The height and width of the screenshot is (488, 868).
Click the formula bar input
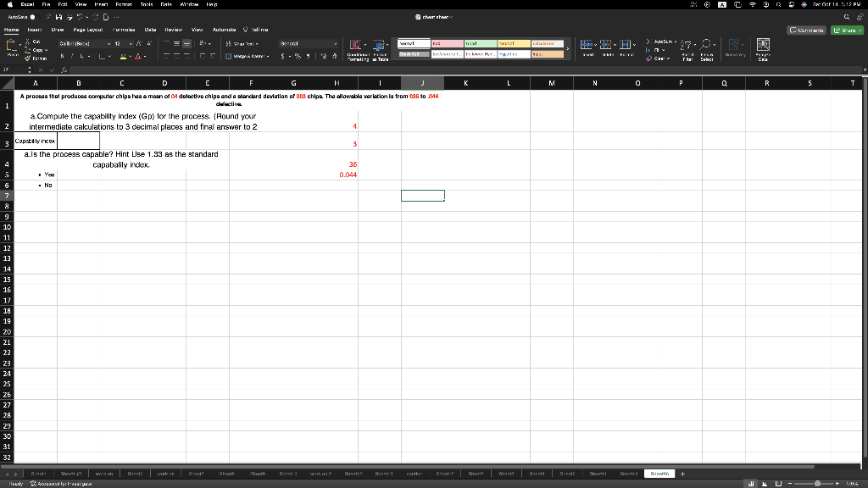465,69
